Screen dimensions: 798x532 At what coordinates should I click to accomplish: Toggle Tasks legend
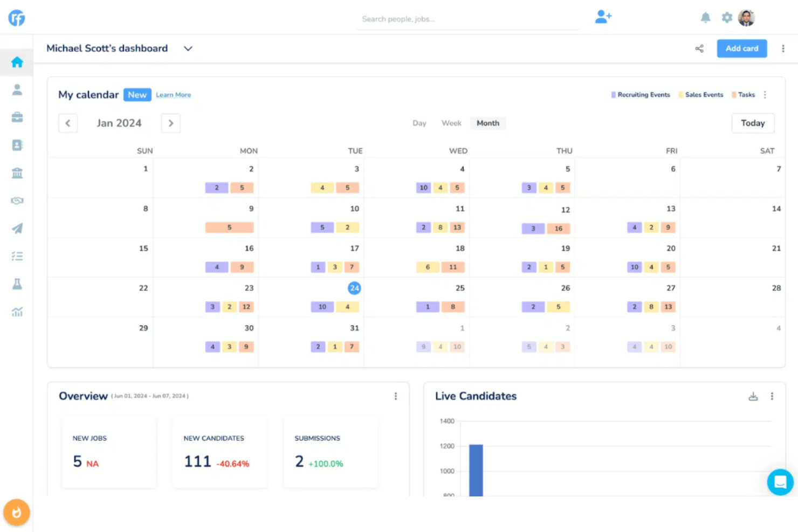pos(744,94)
